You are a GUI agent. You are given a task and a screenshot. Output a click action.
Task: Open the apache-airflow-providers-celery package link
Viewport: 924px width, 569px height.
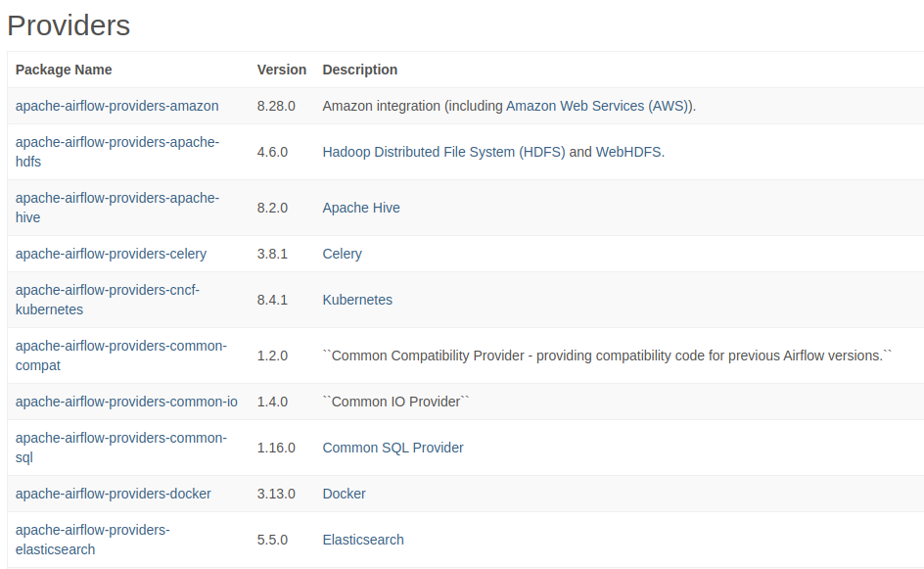click(111, 254)
